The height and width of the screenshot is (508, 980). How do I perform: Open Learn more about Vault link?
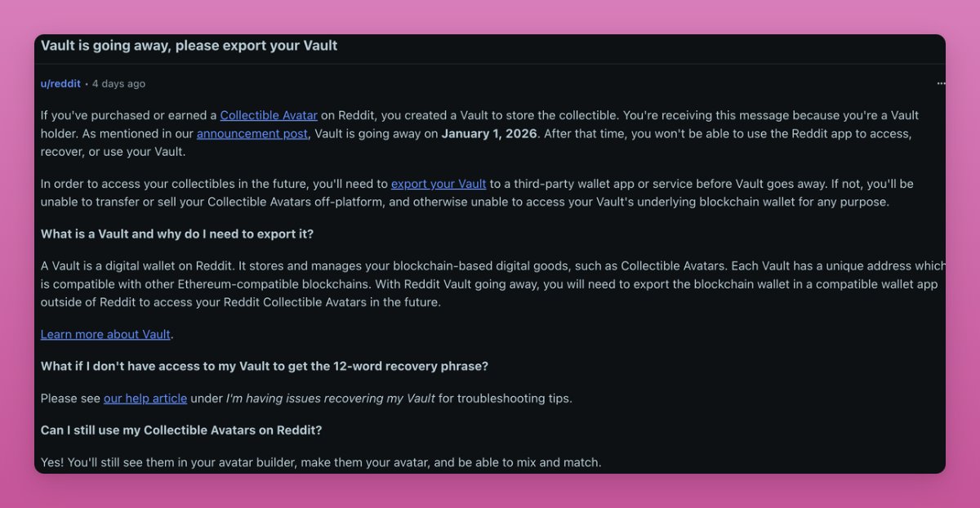tap(105, 334)
